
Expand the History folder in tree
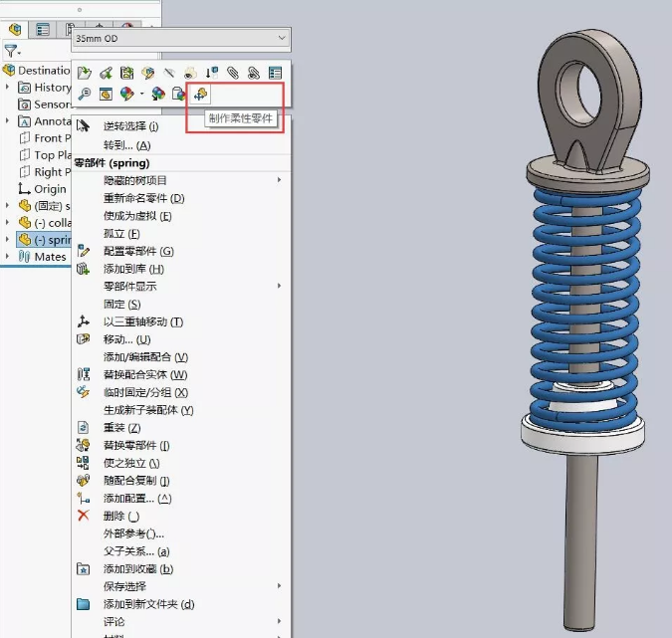(x=8, y=88)
